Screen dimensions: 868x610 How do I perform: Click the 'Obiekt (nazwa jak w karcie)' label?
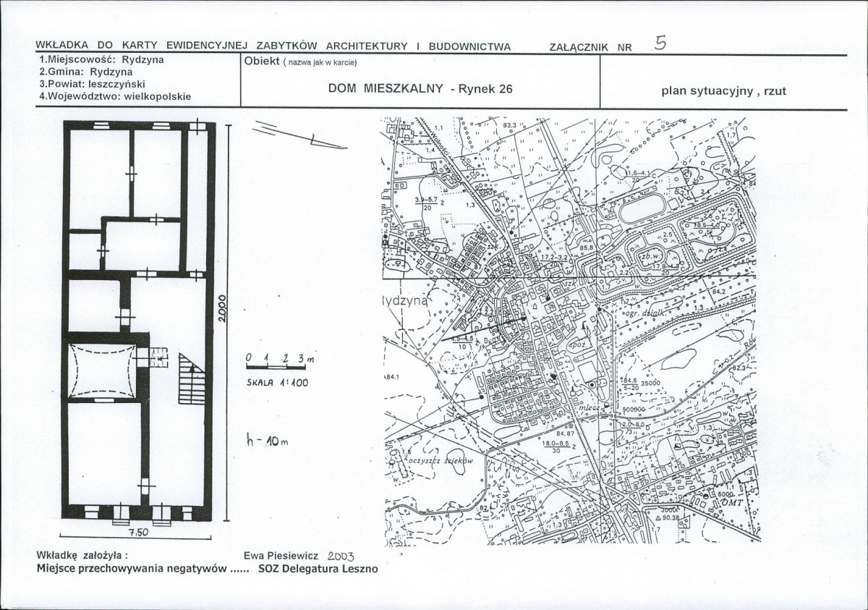click(301, 61)
